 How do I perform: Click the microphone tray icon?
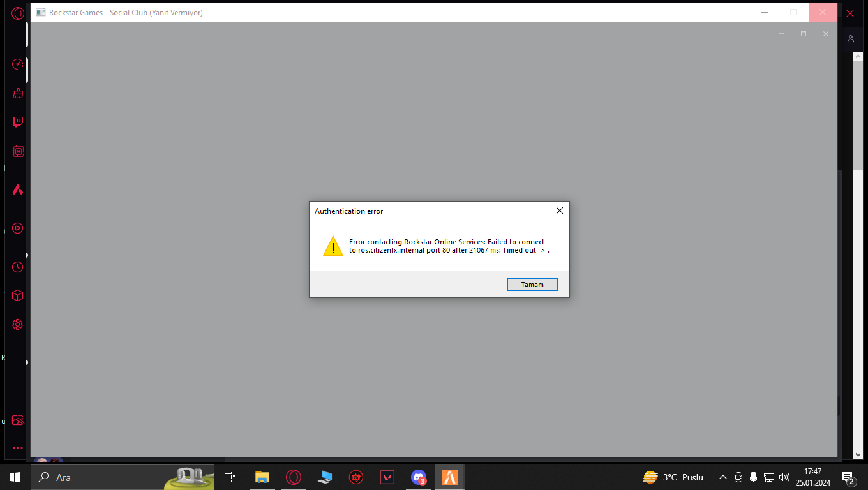point(754,477)
